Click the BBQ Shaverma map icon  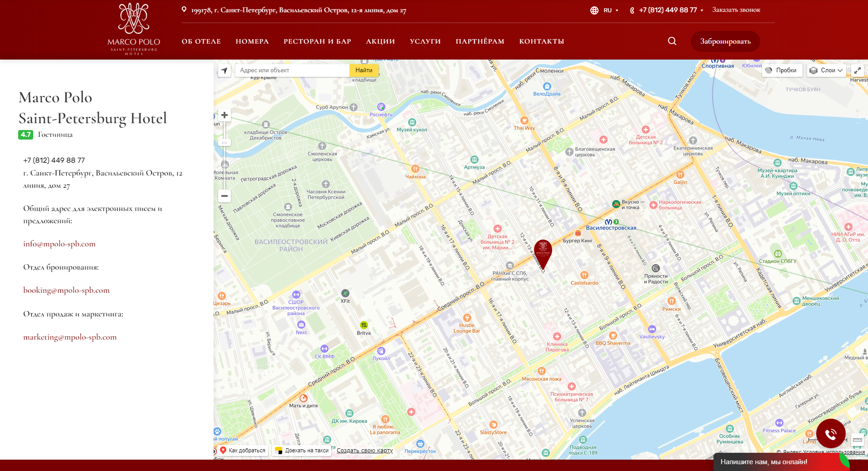pyautogui.click(x=613, y=336)
